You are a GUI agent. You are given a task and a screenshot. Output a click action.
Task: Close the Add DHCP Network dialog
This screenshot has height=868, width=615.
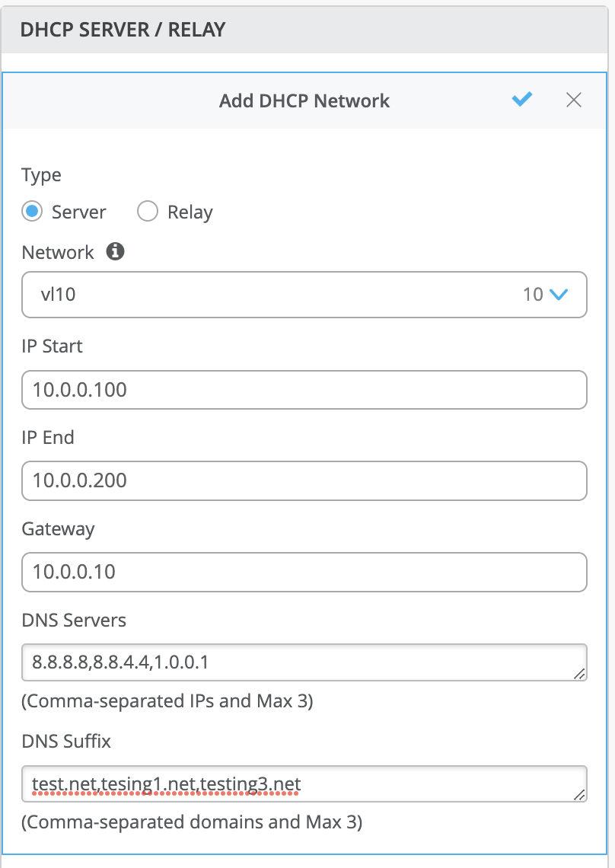[574, 100]
